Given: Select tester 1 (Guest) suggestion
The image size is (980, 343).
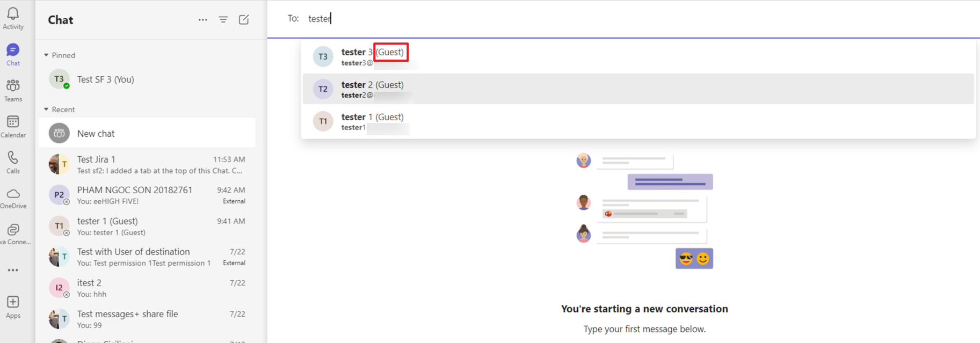Looking at the screenshot, I should 638,121.
